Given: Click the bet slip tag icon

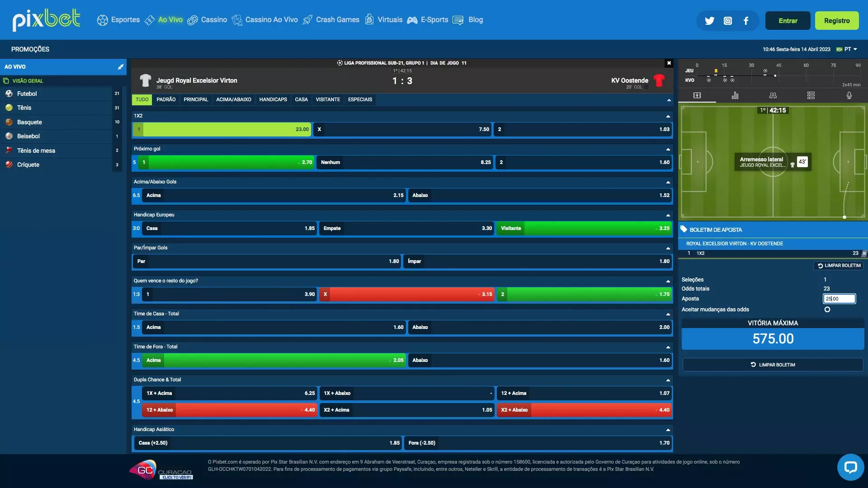Looking at the screenshot, I should (684, 229).
